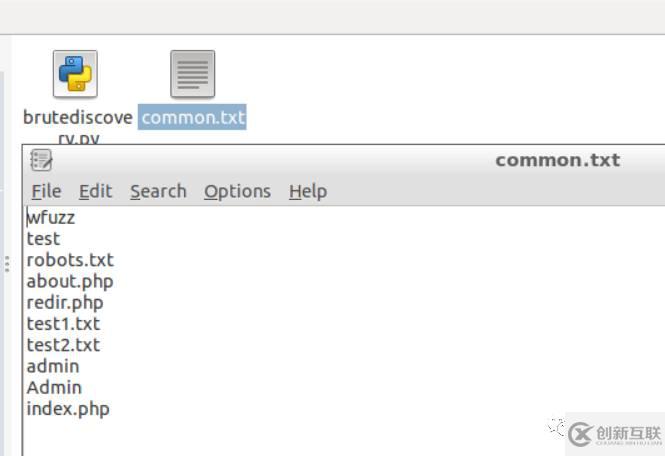Click the sidebar pane divider grip handle
The image size is (665, 456).
pos(7,264)
